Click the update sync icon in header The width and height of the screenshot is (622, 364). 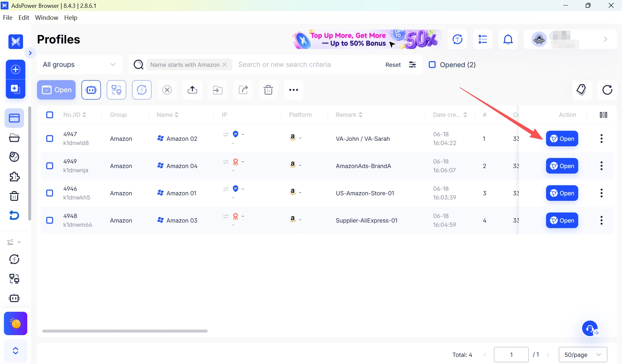click(x=457, y=39)
